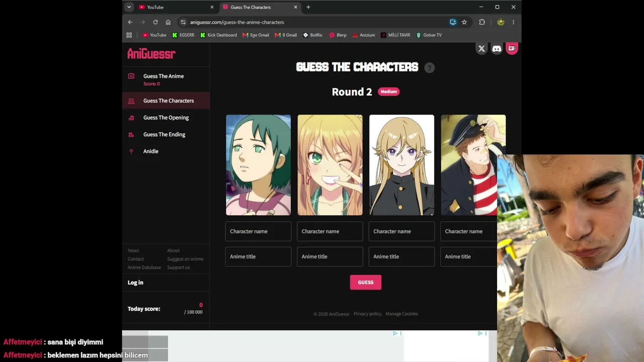The image size is (644, 362).
Task: Focus Character name field under green-haired character
Action: click(x=258, y=231)
